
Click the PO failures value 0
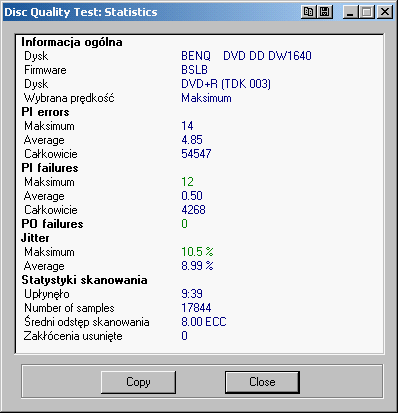pyautogui.click(x=184, y=224)
